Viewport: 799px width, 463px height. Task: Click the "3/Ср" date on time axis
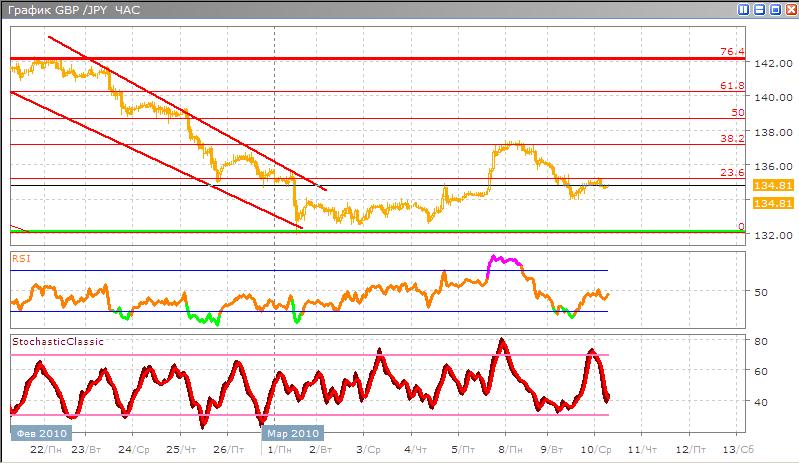pyautogui.click(x=368, y=452)
